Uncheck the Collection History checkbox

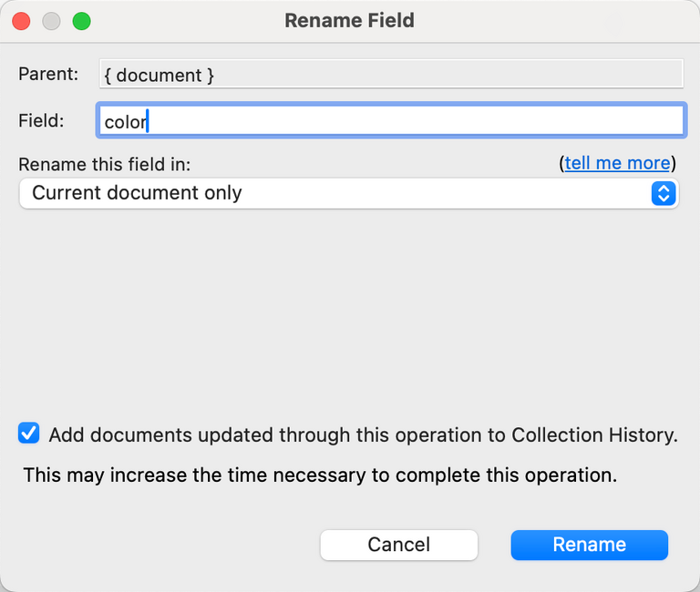click(x=29, y=434)
